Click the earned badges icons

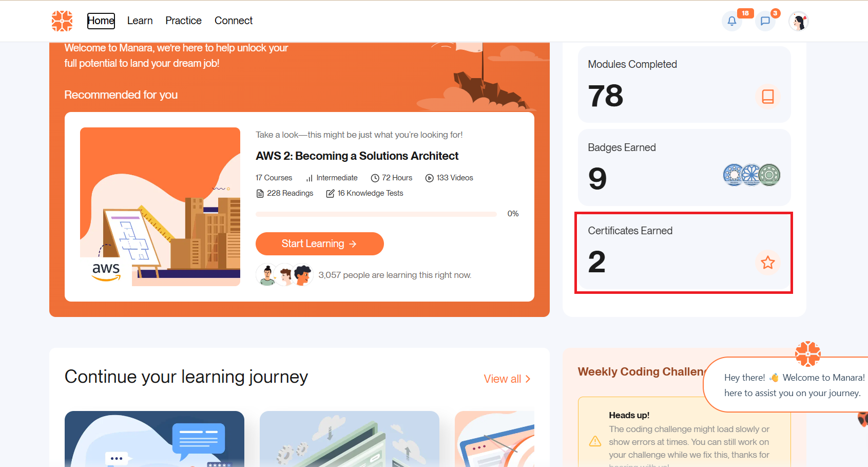click(x=751, y=175)
